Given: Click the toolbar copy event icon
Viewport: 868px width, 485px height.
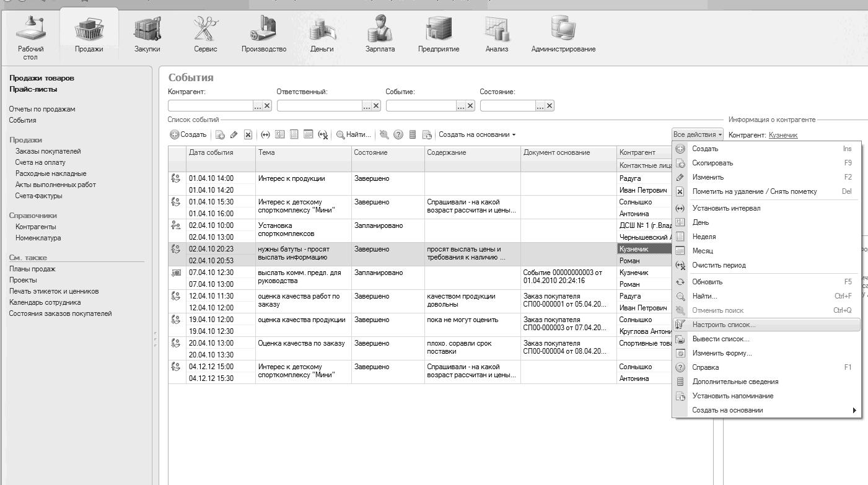Looking at the screenshot, I should tap(220, 134).
